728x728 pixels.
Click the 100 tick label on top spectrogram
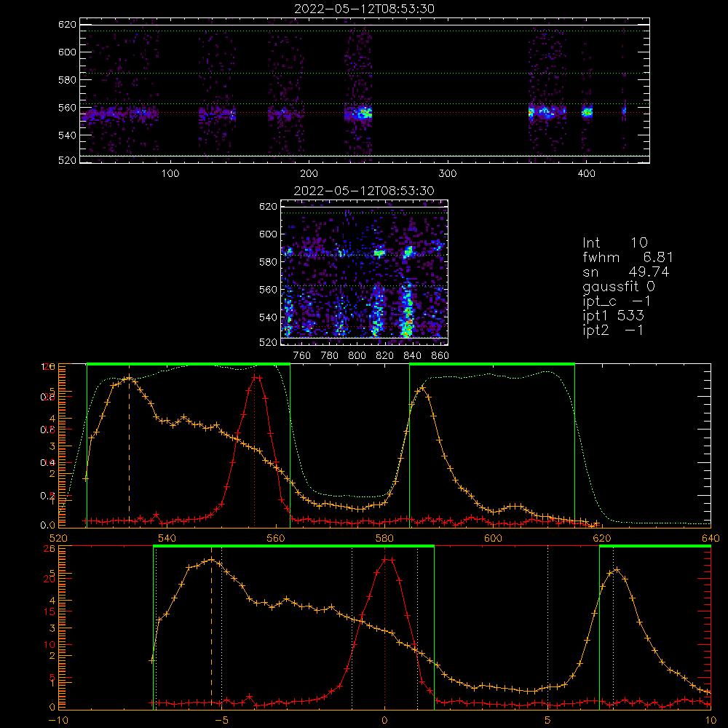coord(170,174)
